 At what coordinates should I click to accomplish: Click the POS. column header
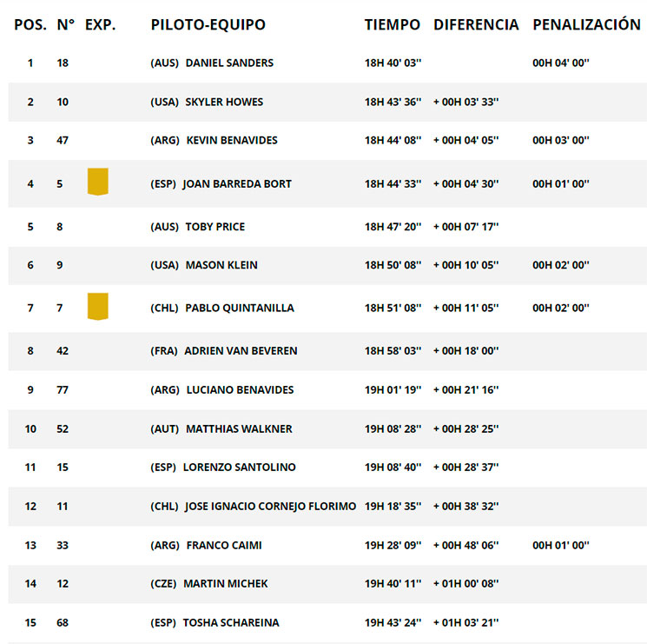(x=30, y=24)
